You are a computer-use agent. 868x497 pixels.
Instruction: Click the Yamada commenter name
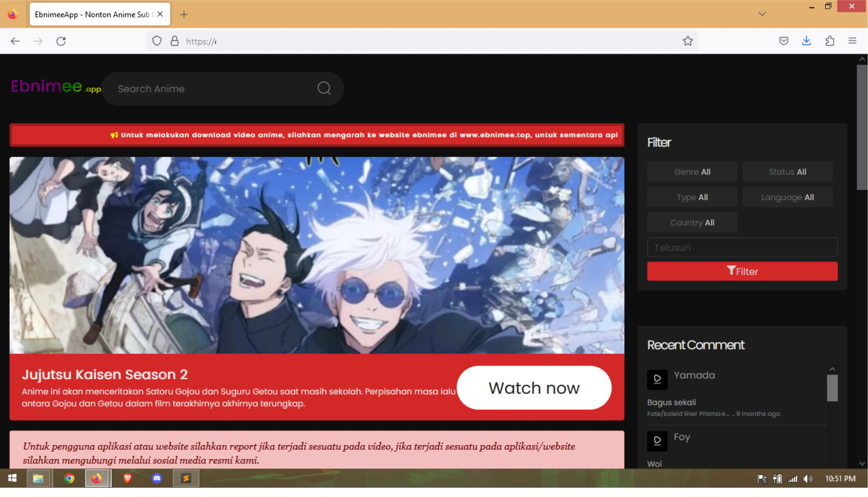694,376
